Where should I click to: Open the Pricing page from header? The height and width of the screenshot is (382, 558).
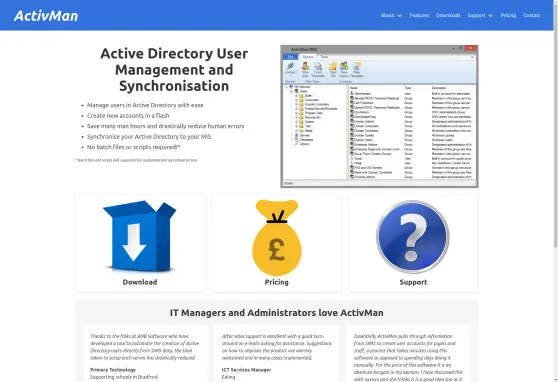pos(508,15)
